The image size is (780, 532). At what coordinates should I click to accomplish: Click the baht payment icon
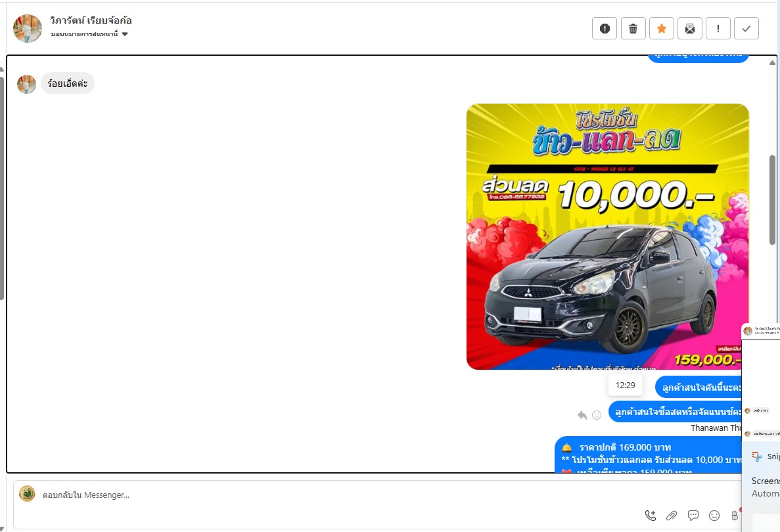[735, 516]
